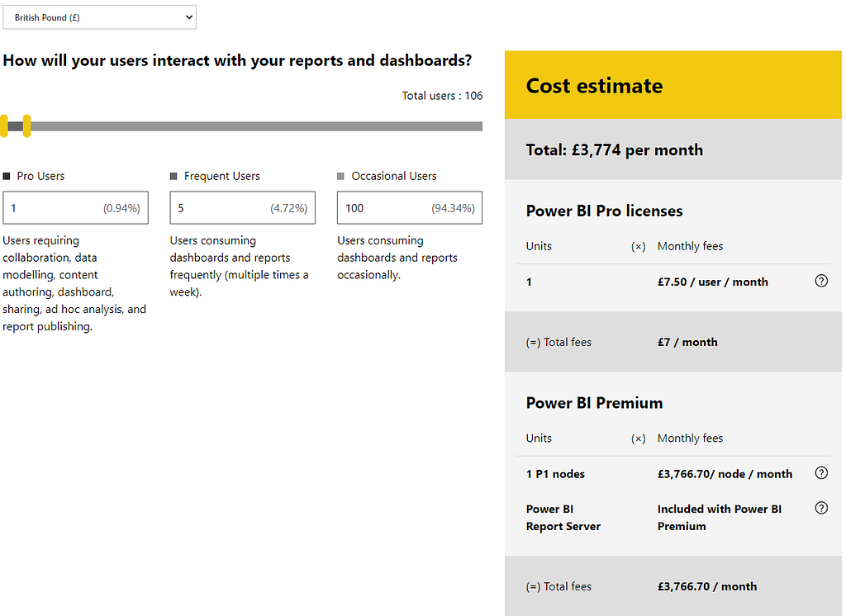The image size is (846, 616).
Task: Click the 'Power BI Report Server' label
Action: 563,517
